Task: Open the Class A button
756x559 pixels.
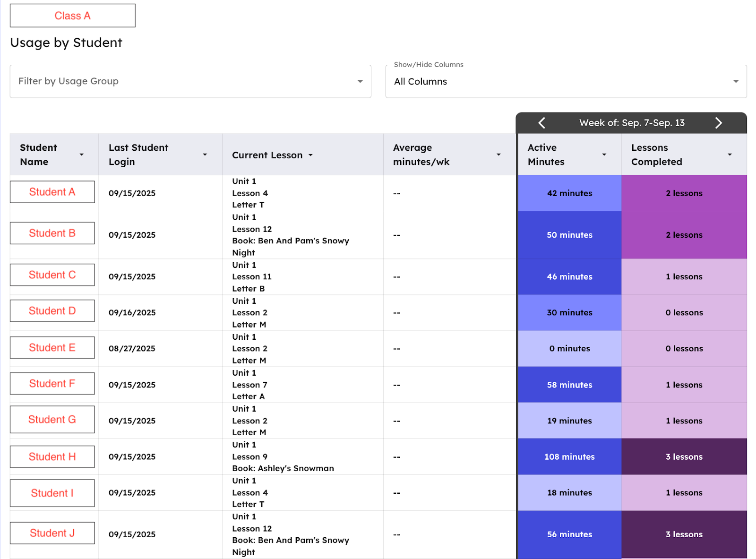Action: pyautogui.click(x=73, y=16)
